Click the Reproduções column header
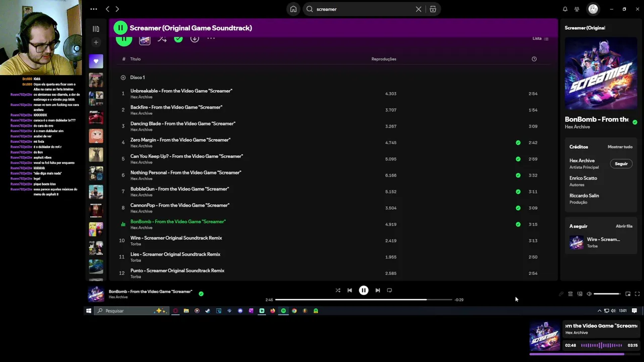 click(x=383, y=59)
